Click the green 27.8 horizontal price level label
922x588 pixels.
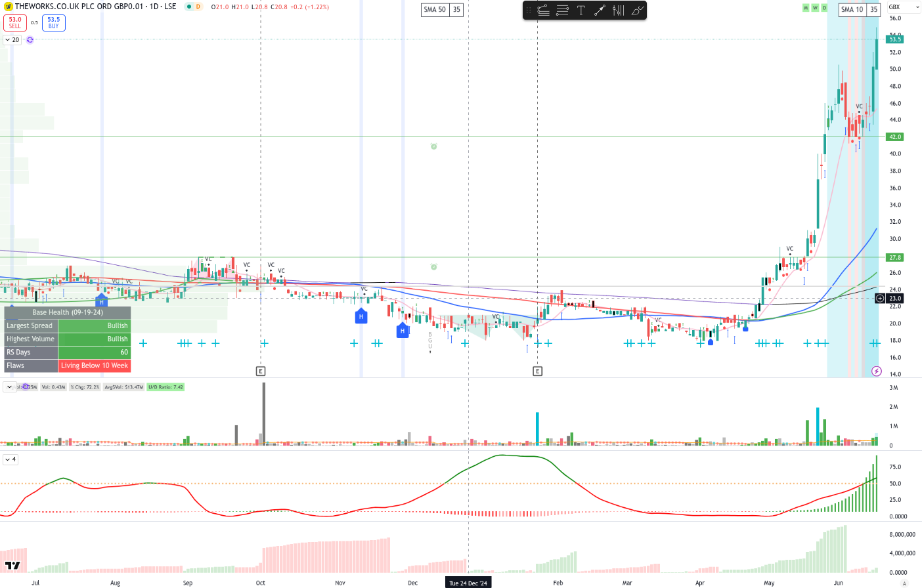(895, 258)
